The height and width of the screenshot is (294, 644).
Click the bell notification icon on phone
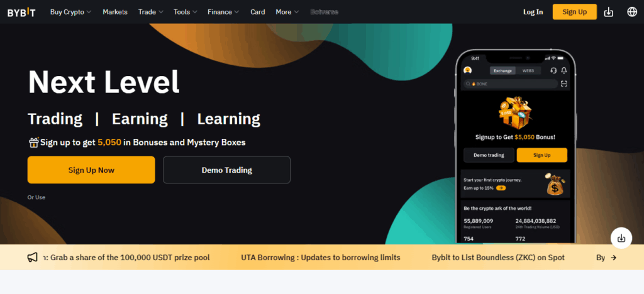point(564,70)
